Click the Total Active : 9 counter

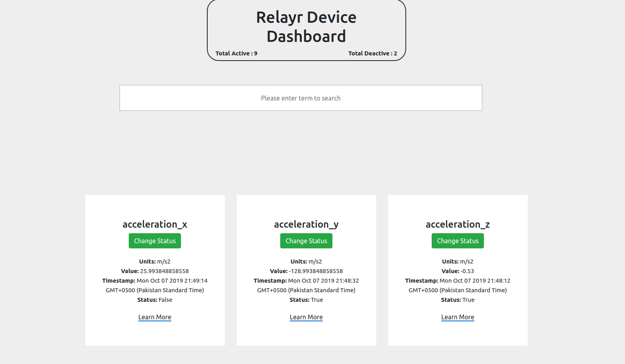(x=236, y=53)
